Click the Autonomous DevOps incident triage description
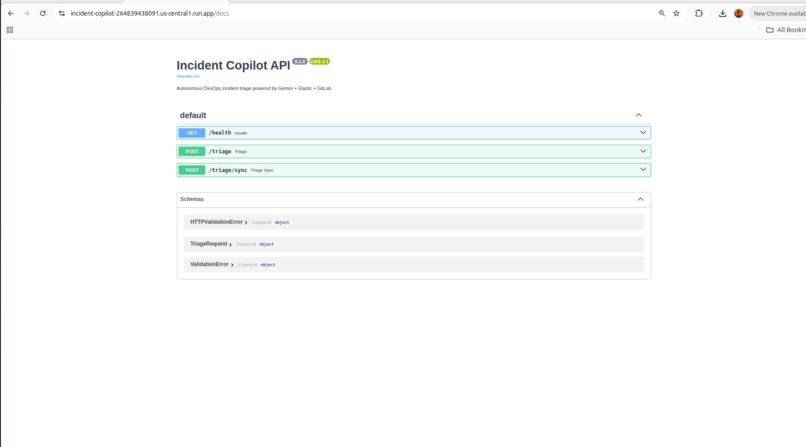This screenshot has width=806, height=447. [x=253, y=88]
